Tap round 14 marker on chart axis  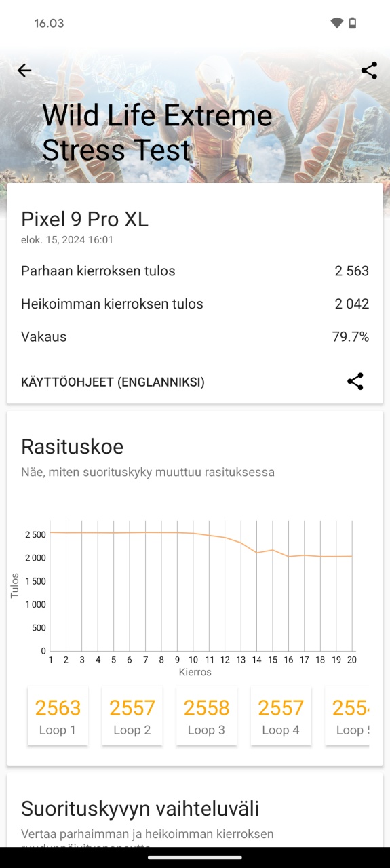257,659
